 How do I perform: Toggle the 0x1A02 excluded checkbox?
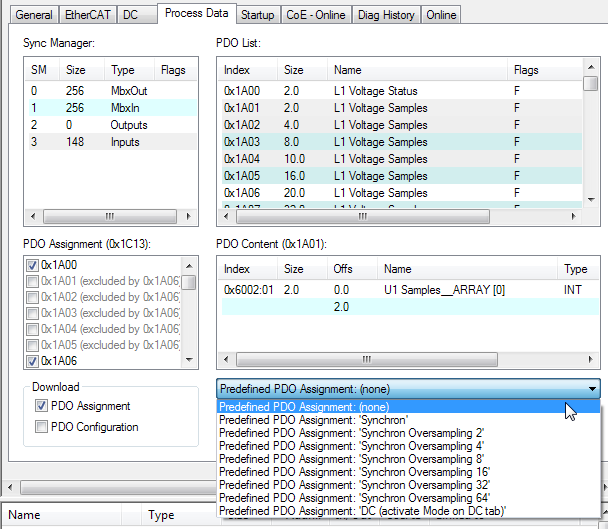pos(32,297)
